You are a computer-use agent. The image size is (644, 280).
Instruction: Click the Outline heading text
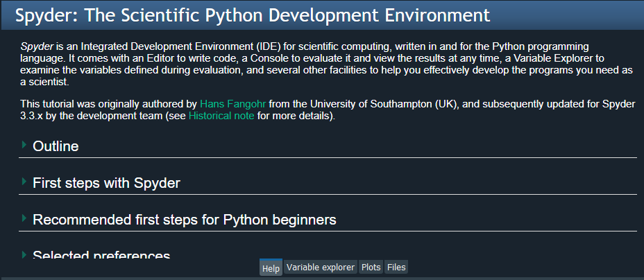(56, 146)
